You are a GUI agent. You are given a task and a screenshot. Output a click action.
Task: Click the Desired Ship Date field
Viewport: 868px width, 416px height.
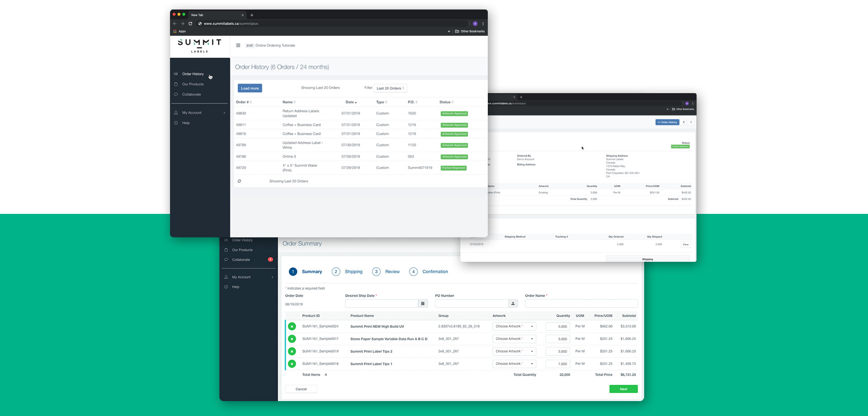click(x=382, y=303)
